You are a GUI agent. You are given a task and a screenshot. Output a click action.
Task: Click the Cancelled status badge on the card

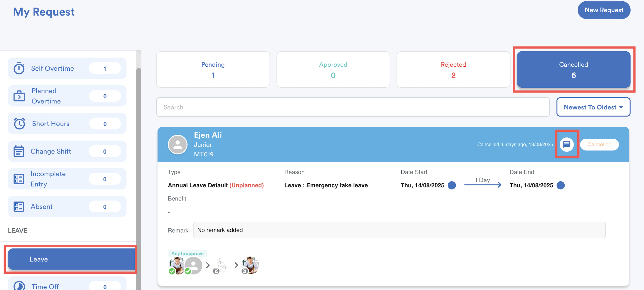[x=599, y=144]
